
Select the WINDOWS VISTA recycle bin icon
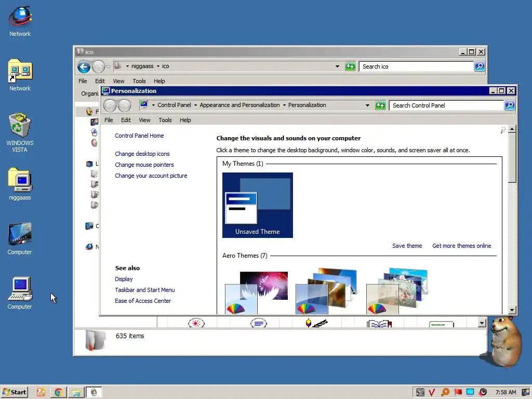(20, 126)
